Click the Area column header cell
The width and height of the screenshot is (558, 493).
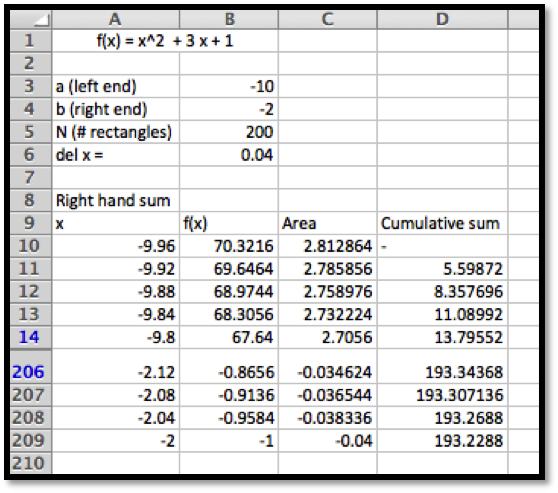[x=328, y=223]
